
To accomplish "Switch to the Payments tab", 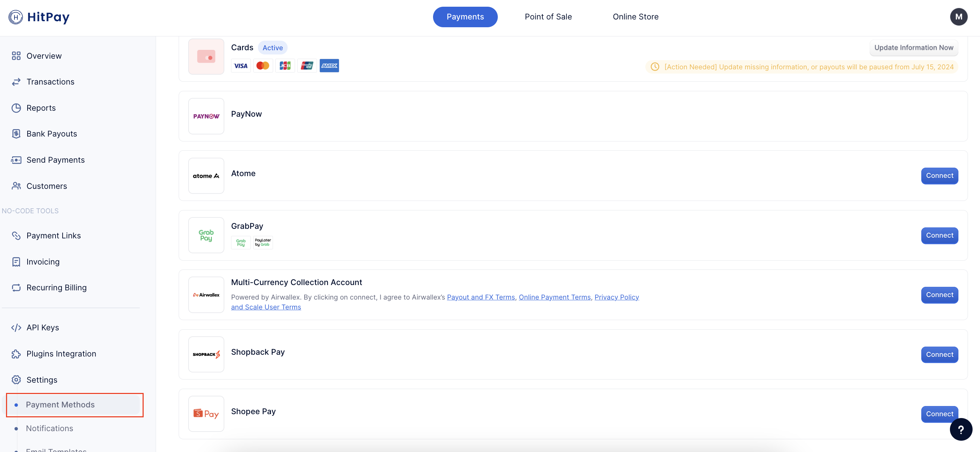I will 465,17.
